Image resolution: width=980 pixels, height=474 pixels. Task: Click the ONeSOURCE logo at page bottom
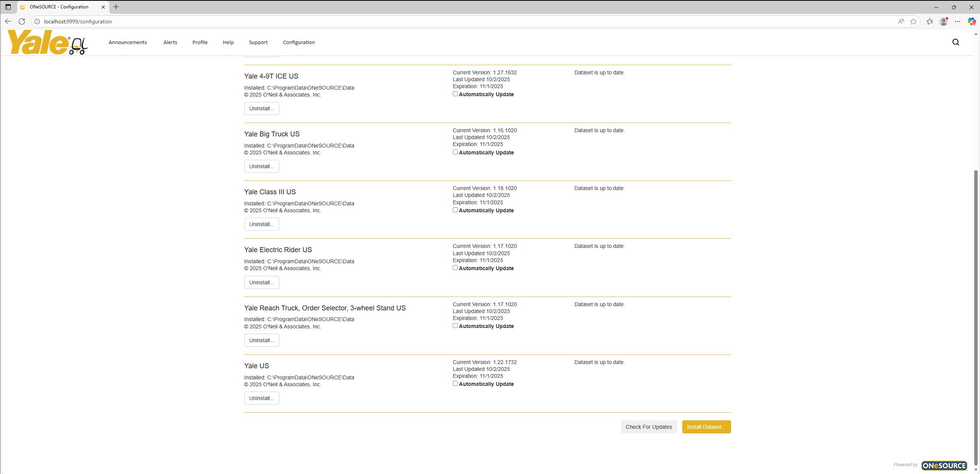(944, 465)
